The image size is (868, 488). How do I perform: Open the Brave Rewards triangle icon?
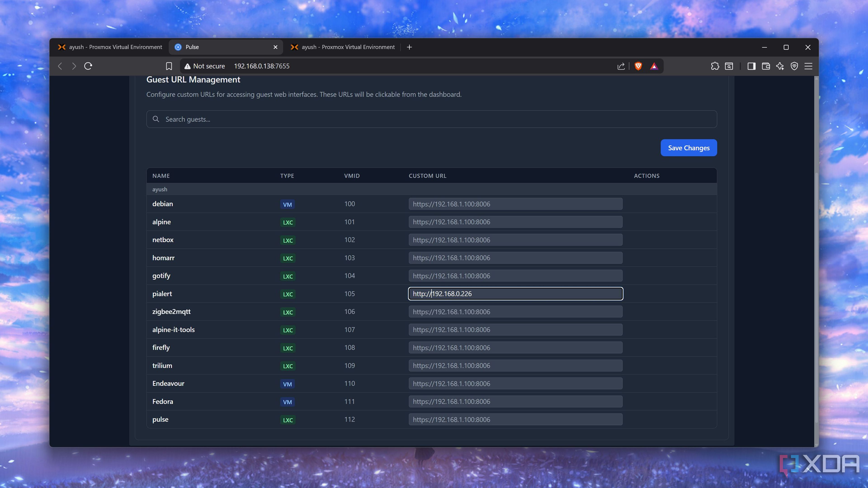pos(654,66)
